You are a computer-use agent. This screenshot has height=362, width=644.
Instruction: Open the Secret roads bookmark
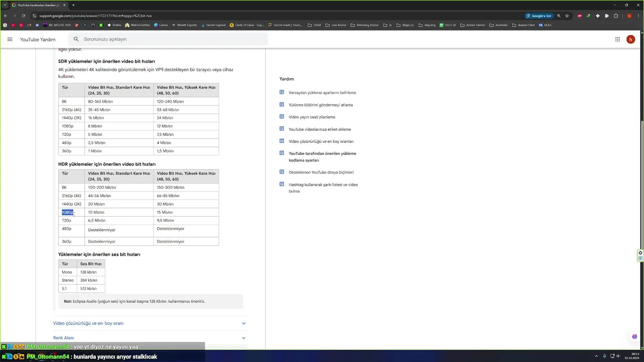coord(285,25)
